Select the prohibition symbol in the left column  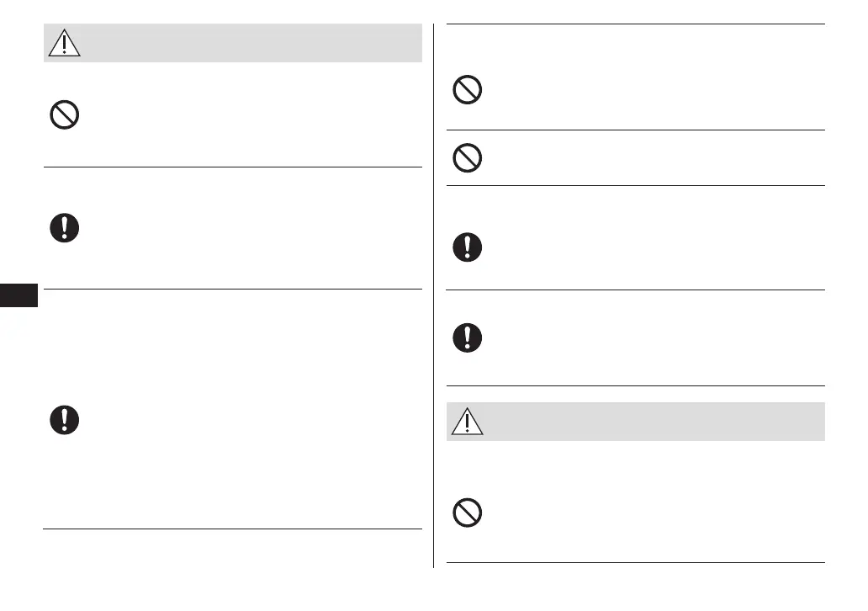65,114
